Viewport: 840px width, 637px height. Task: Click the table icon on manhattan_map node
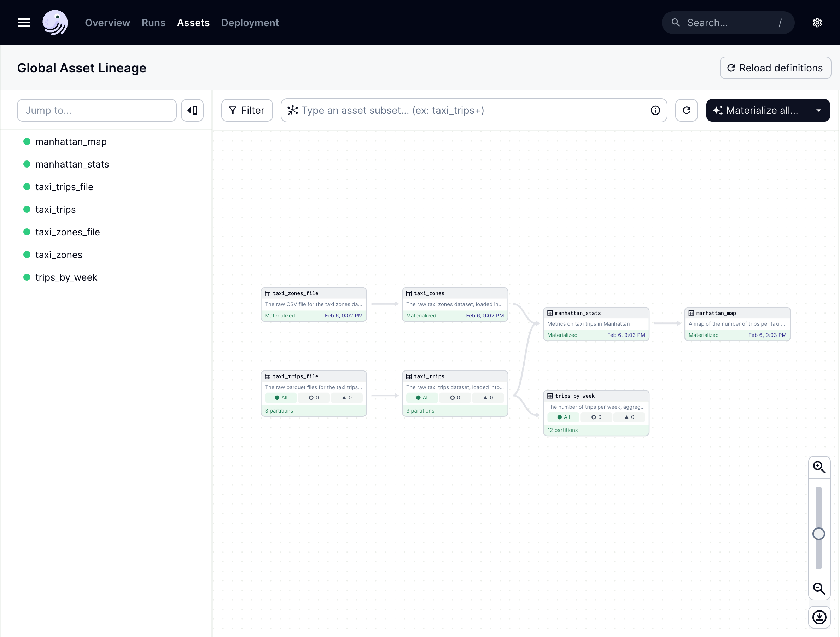point(691,313)
